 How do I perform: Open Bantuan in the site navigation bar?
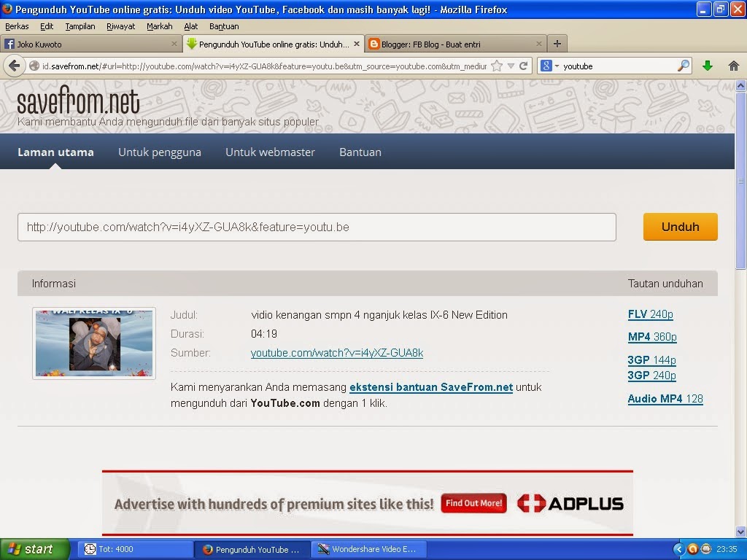[x=360, y=152]
